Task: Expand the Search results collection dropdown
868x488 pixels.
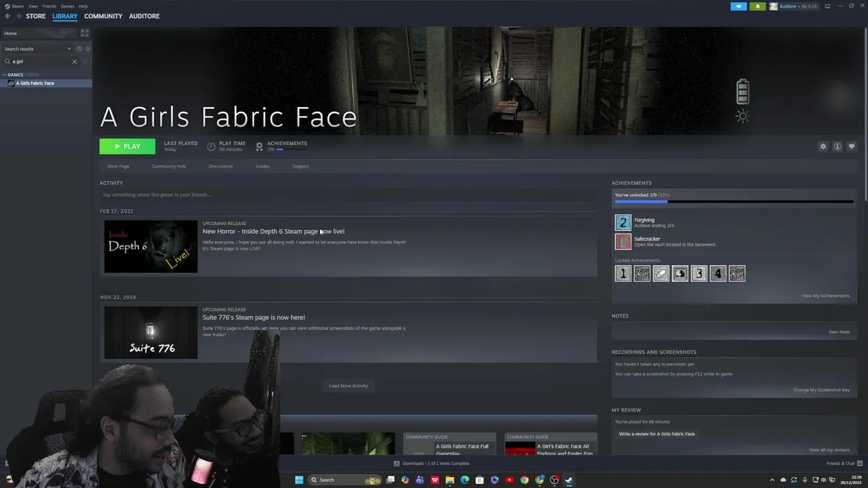Action: (x=68, y=49)
